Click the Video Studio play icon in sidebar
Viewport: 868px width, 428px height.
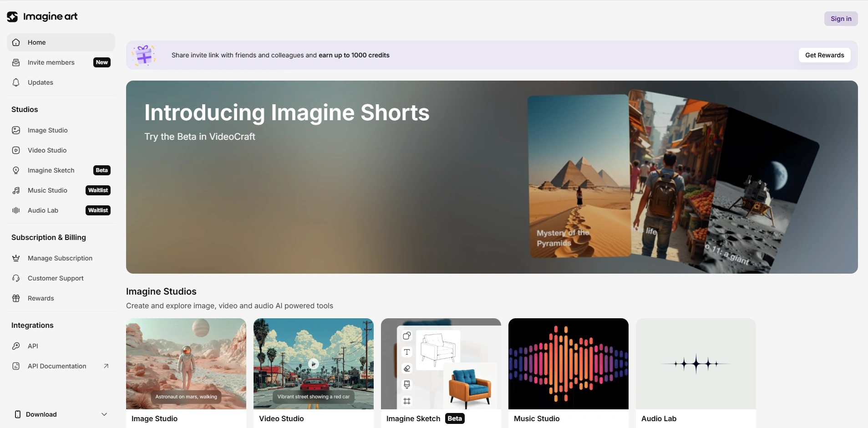point(16,150)
